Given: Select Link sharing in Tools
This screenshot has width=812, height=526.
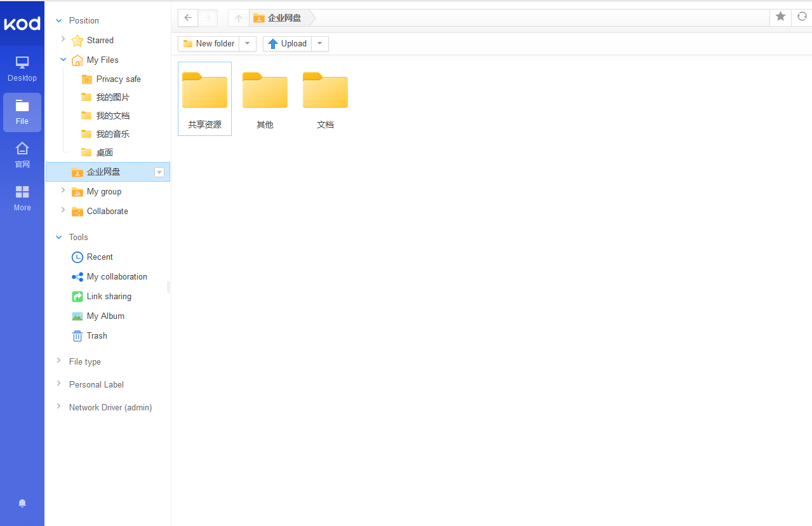Looking at the screenshot, I should point(109,296).
